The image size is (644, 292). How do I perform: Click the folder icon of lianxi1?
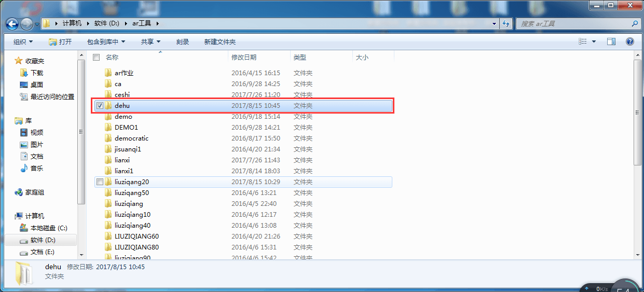pyautogui.click(x=108, y=171)
